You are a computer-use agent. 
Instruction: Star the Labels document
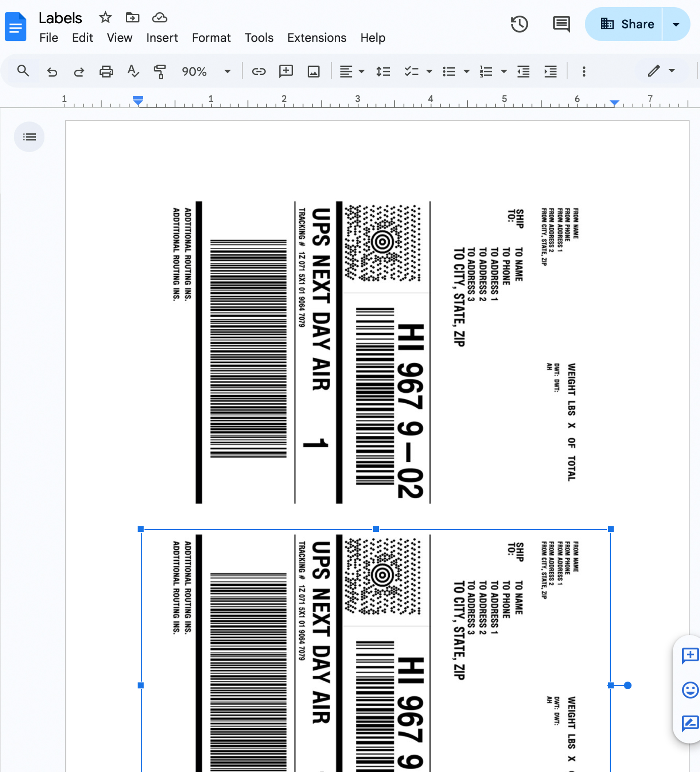(x=105, y=17)
